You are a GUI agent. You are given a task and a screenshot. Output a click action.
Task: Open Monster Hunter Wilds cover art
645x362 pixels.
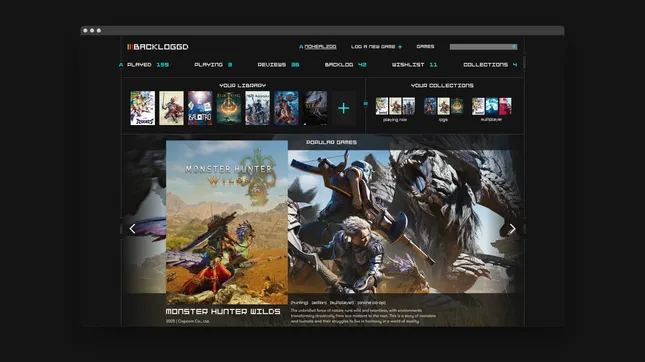(227, 222)
